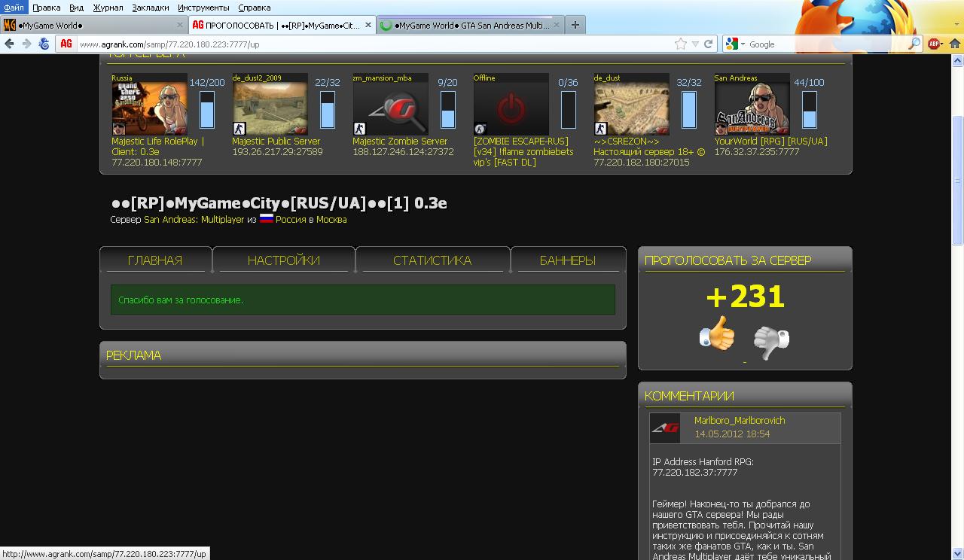The width and height of the screenshot is (964, 560).
Task: Open Marlboro_Marlborovich commenter profile link
Action: tap(740, 420)
